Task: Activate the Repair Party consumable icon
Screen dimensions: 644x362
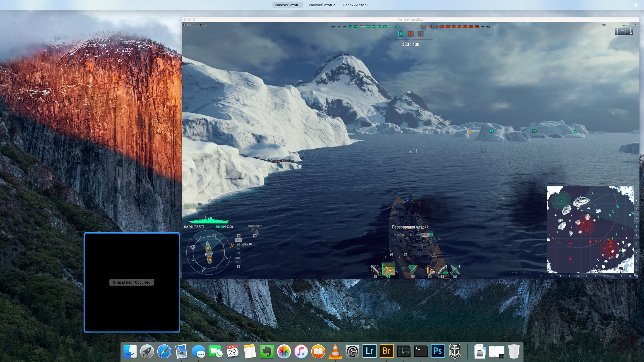Action: [443, 270]
